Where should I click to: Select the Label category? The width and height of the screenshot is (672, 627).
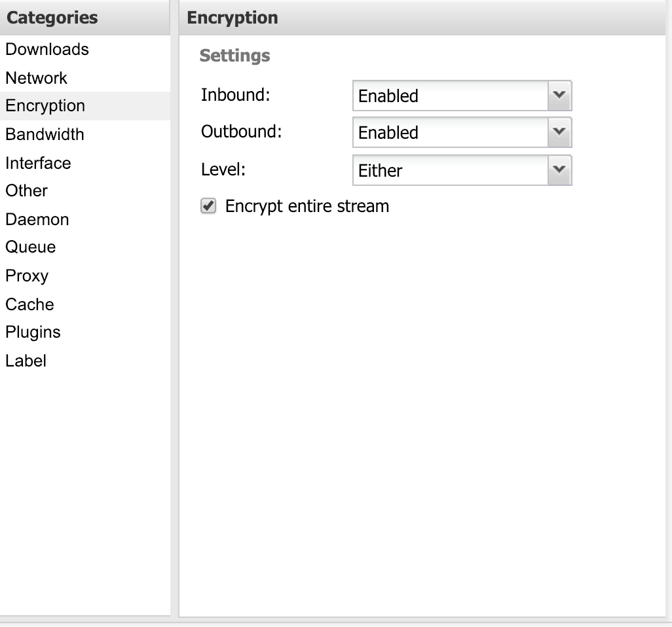[26, 361]
